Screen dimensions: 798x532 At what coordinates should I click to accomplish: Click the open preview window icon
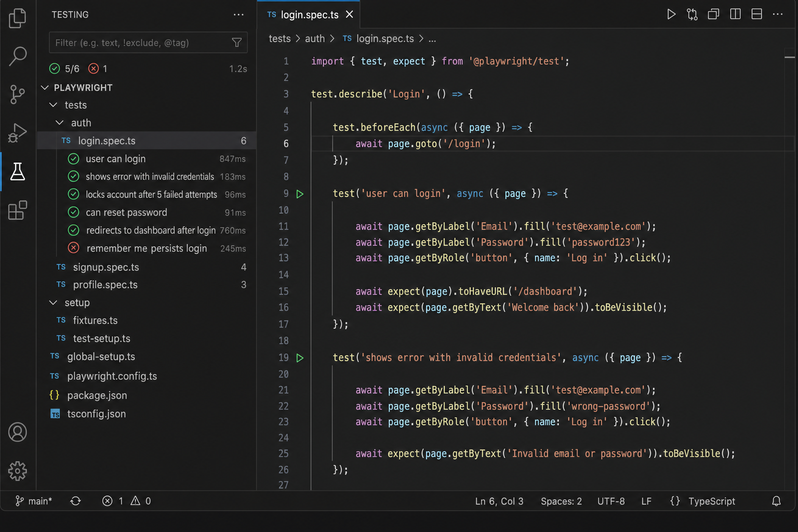click(714, 14)
